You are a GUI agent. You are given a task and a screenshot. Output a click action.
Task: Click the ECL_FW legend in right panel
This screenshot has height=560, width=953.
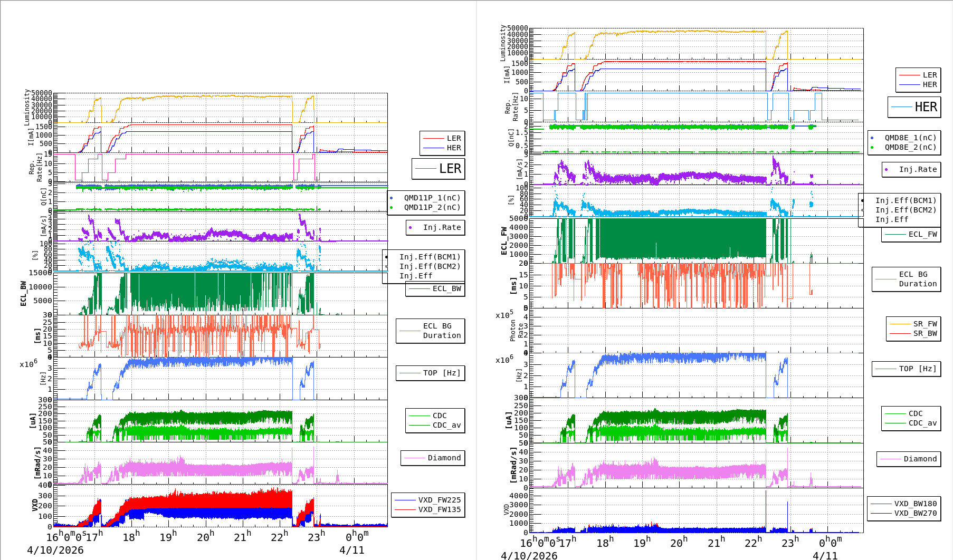coord(911,234)
